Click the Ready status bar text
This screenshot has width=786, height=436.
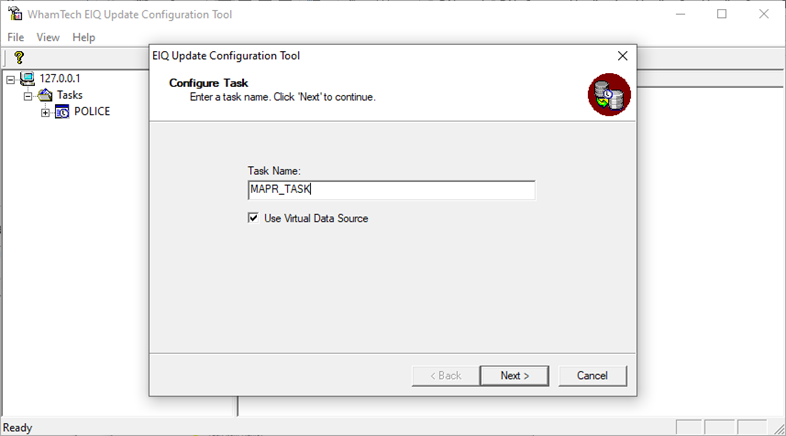(18, 427)
